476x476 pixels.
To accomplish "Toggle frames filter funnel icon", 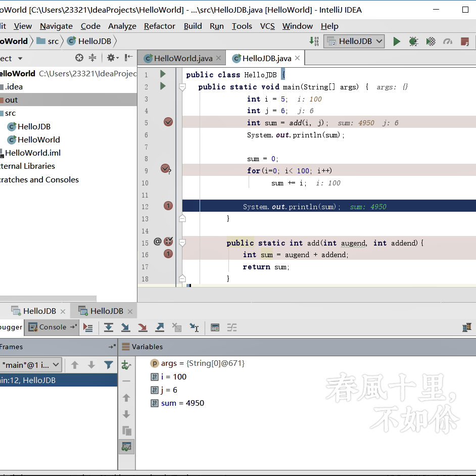I will 108,365.
